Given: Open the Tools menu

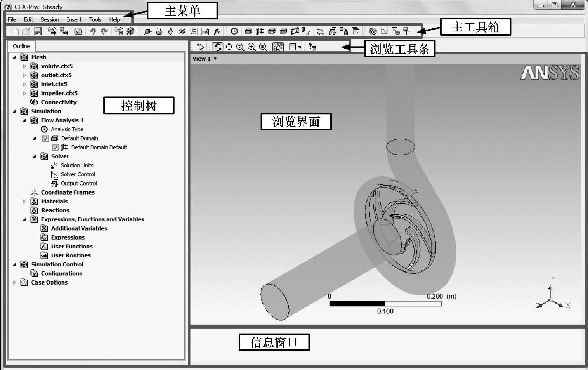Looking at the screenshot, I should 95,19.
